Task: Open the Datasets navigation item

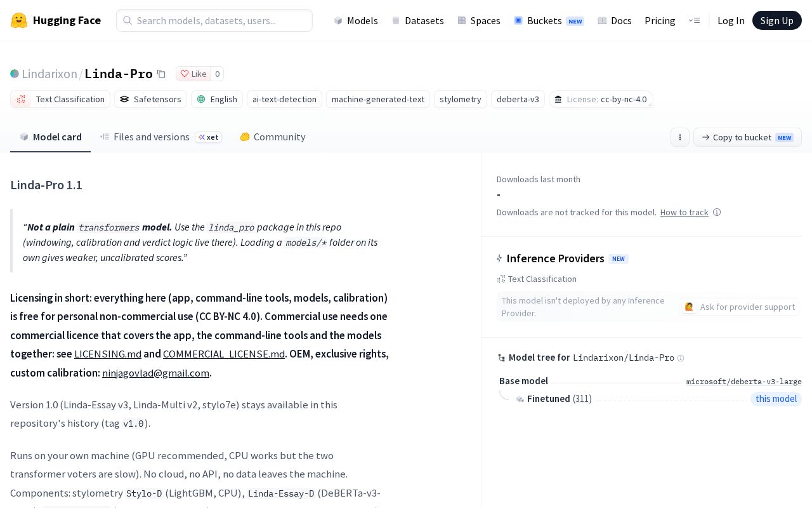Action: click(x=417, y=20)
